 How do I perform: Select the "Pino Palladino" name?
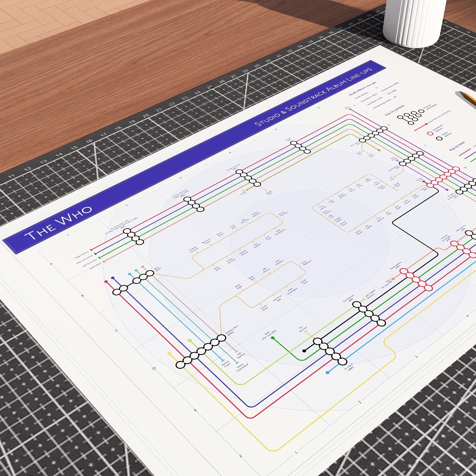279,263
